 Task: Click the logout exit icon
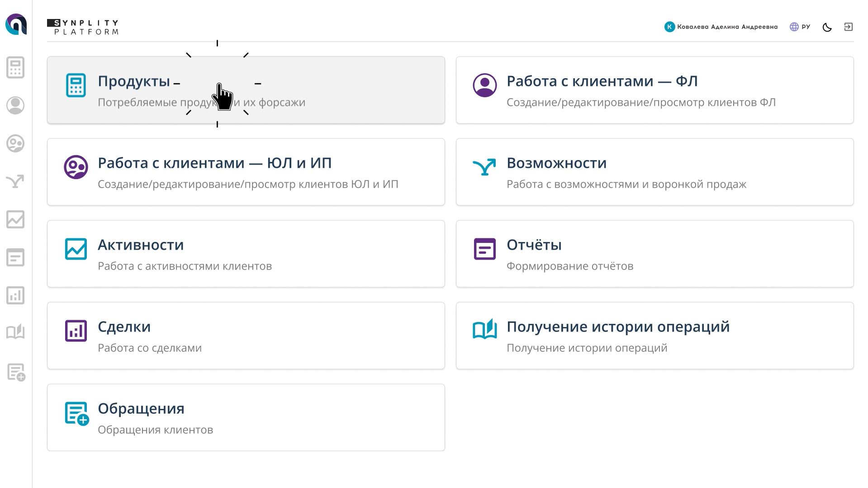pyautogui.click(x=849, y=27)
